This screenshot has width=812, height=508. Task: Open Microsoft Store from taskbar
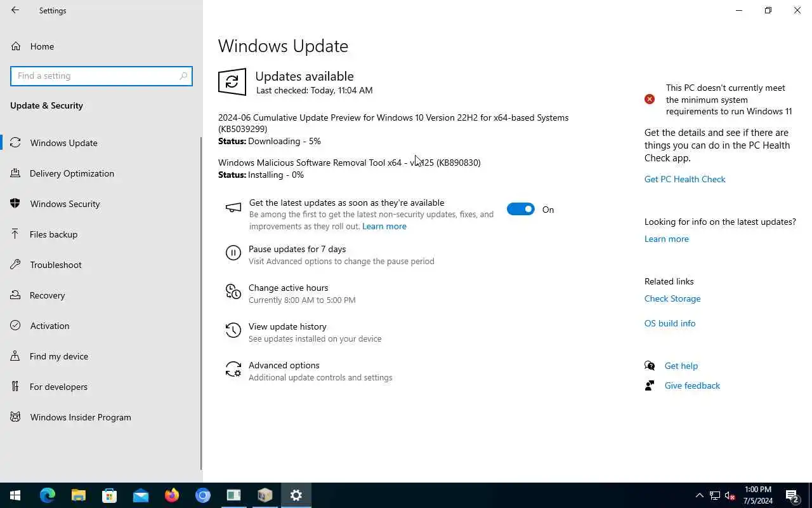coord(110,495)
